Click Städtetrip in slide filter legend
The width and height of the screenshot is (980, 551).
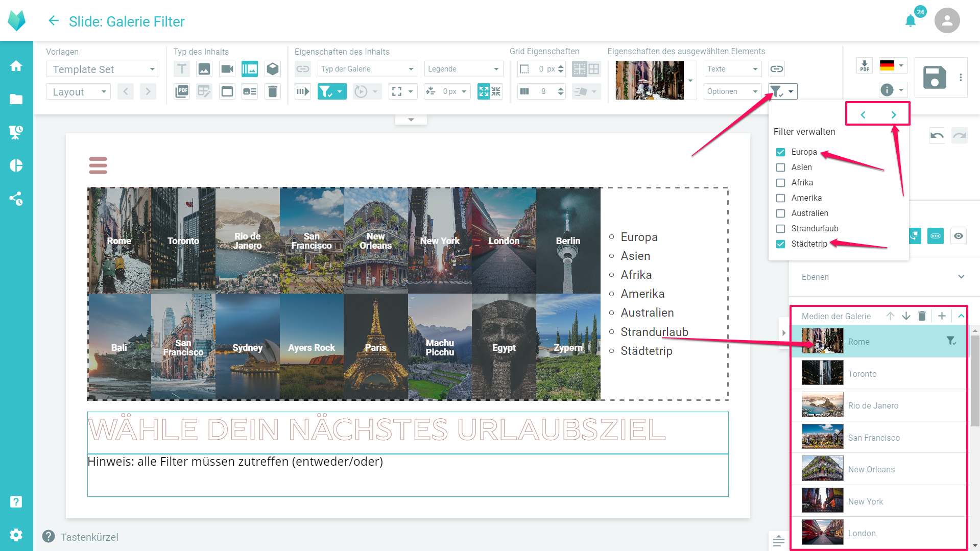point(646,351)
